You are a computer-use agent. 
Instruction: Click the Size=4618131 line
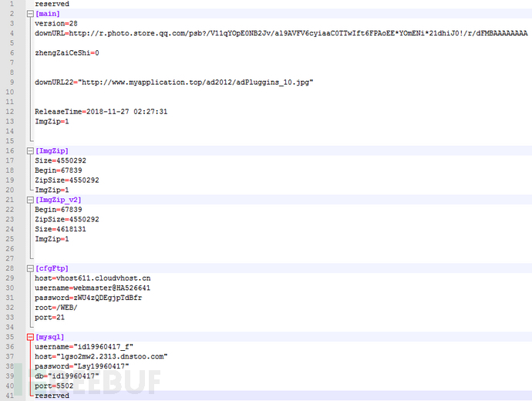coord(60,229)
